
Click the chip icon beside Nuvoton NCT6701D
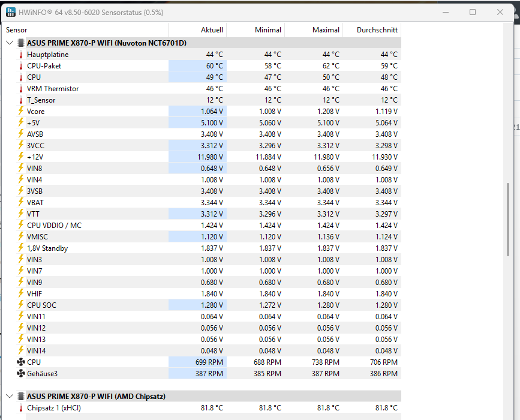pyautogui.click(x=21, y=43)
